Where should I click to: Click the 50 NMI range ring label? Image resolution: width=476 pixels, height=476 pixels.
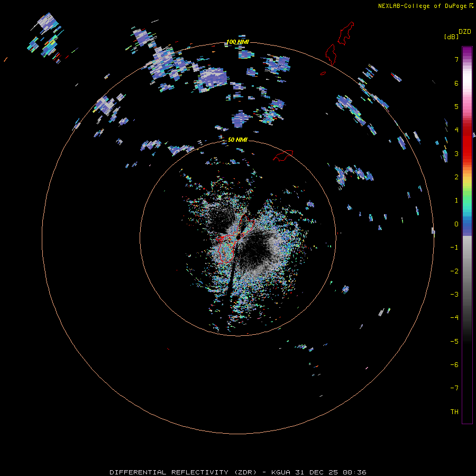237,140
